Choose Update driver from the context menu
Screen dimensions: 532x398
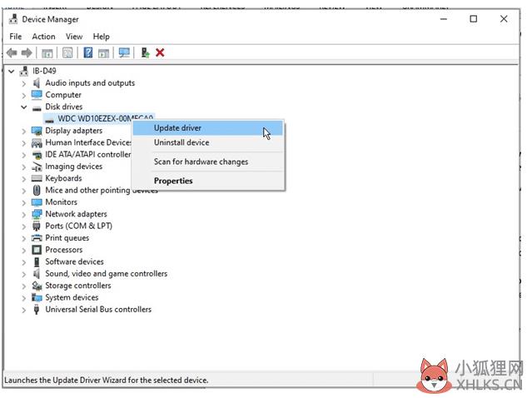click(x=177, y=128)
